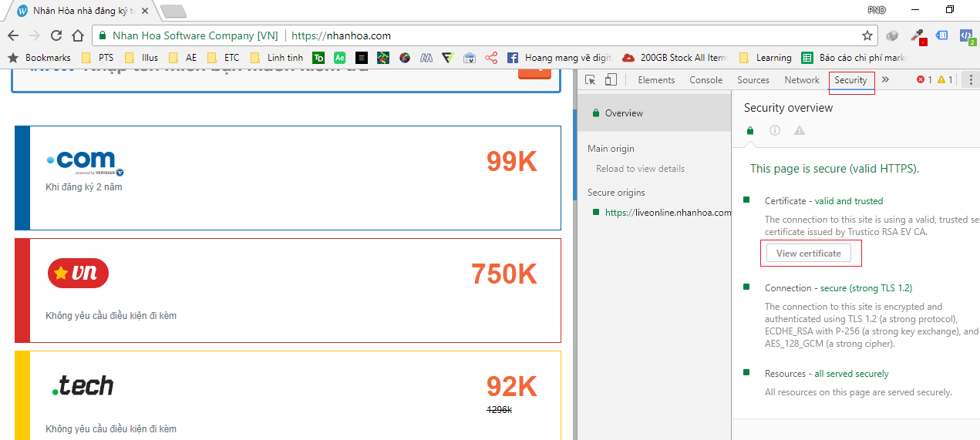The height and width of the screenshot is (440, 980).
Task: Bookmark this page with the star icon
Action: (867, 35)
